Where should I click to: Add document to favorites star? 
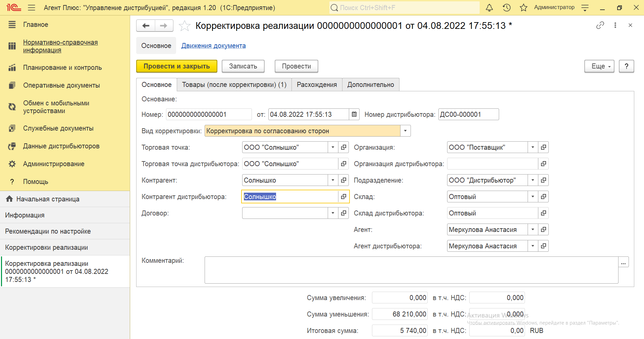click(184, 26)
